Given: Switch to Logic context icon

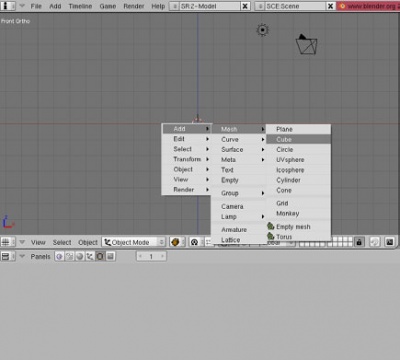Looking at the screenshot, I should click(59, 256).
